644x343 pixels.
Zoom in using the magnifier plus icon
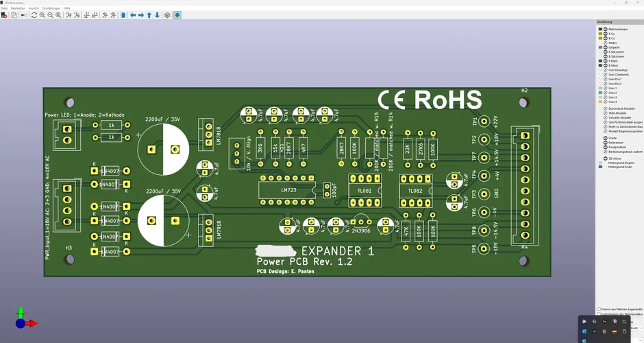pos(42,15)
